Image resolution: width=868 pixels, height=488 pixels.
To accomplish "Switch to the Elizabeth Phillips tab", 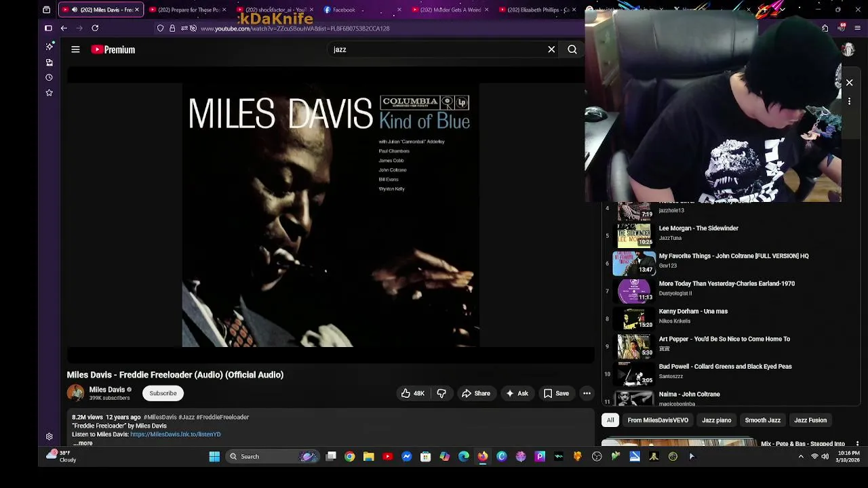I will coord(536,9).
